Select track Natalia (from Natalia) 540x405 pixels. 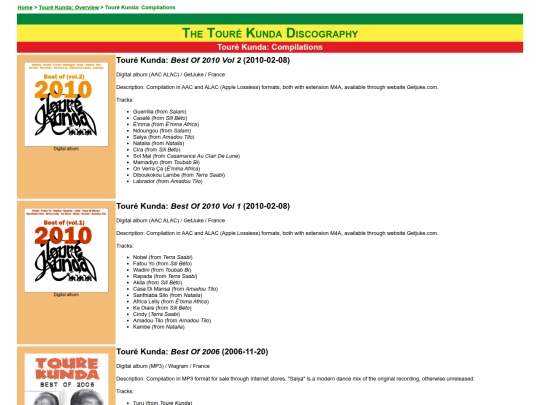(158, 143)
